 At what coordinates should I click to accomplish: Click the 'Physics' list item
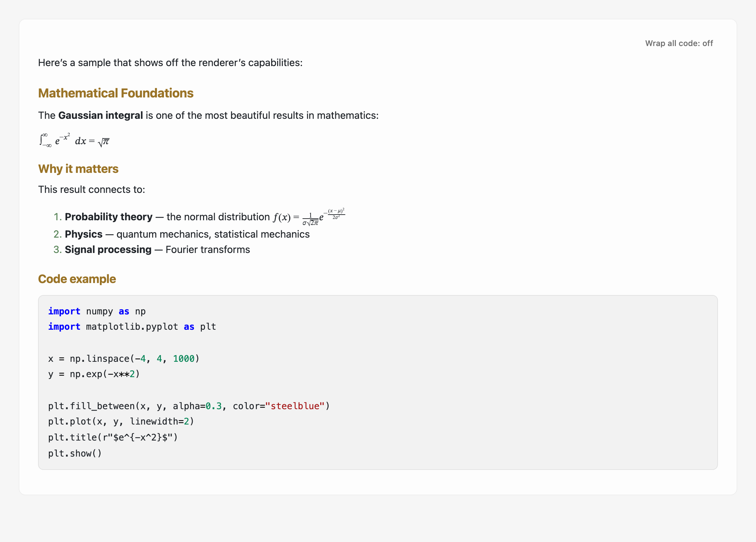tap(181, 234)
